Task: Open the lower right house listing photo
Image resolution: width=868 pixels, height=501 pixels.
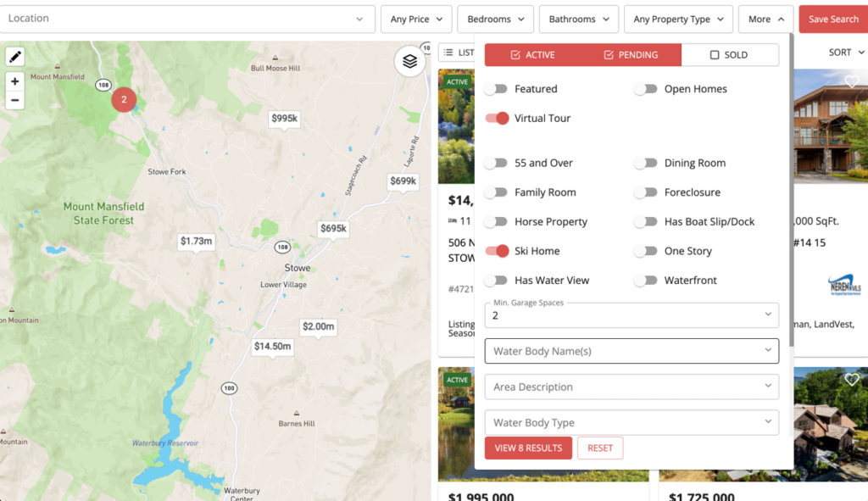Action: pyautogui.click(x=831, y=424)
